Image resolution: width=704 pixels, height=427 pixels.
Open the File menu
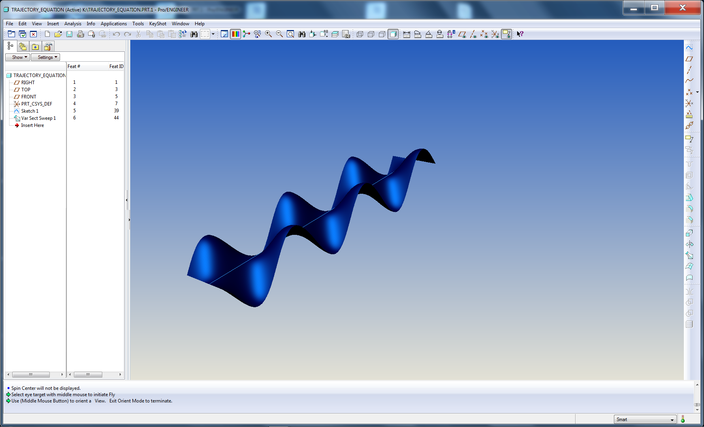coord(9,24)
